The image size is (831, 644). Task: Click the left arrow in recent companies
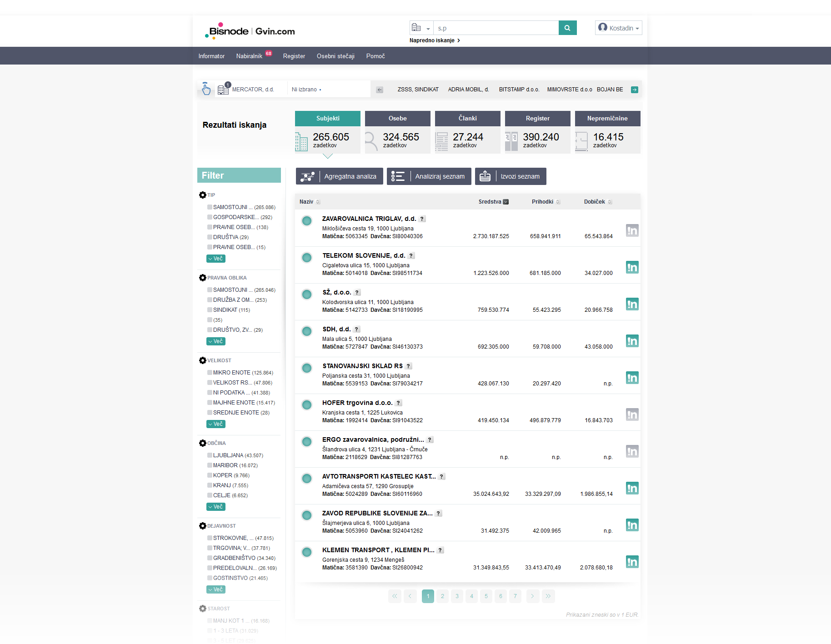[380, 90]
